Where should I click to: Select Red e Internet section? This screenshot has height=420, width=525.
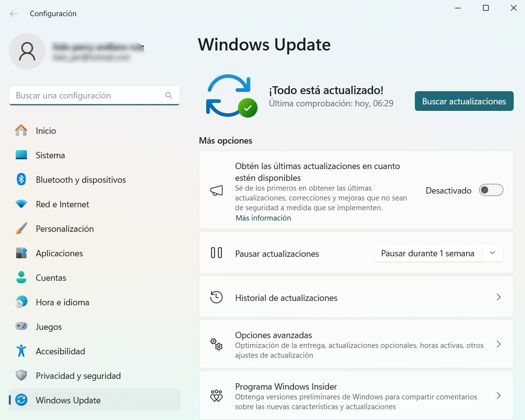[x=95, y=204]
